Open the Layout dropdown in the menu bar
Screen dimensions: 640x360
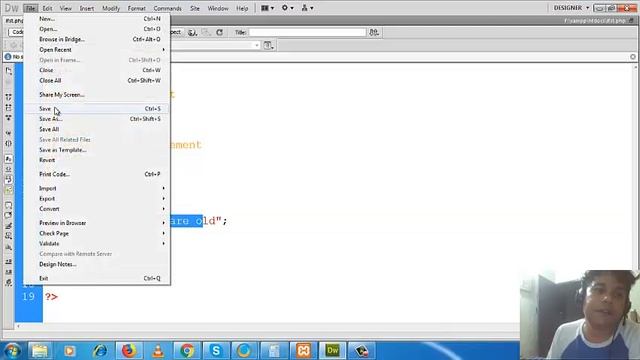(267, 8)
